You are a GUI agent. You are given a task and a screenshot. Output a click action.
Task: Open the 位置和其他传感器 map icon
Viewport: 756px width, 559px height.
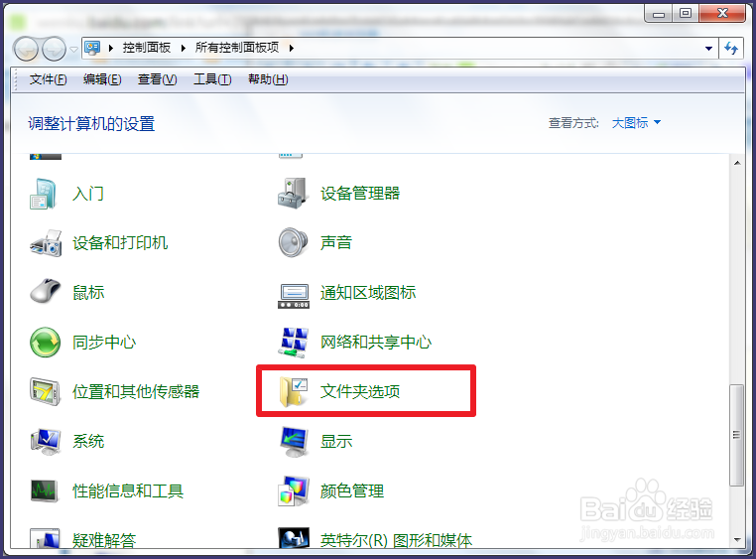tap(45, 391)
